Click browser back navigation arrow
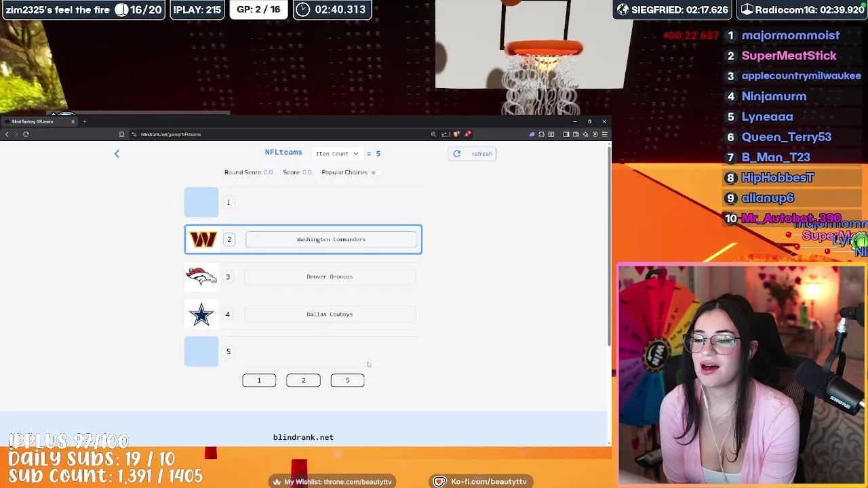The image size is (868, 488). (x=7, y=134)
